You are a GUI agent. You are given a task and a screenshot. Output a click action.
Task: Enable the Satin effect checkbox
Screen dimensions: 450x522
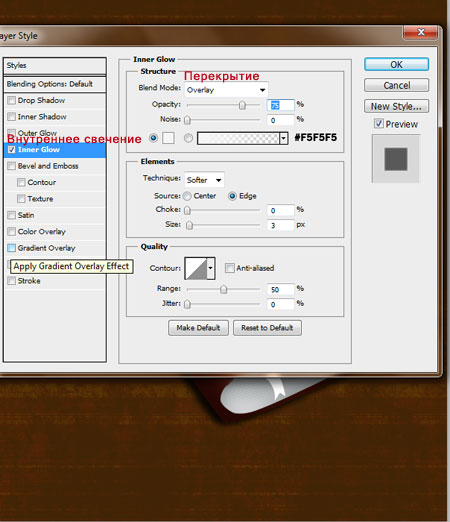[12, 215]
